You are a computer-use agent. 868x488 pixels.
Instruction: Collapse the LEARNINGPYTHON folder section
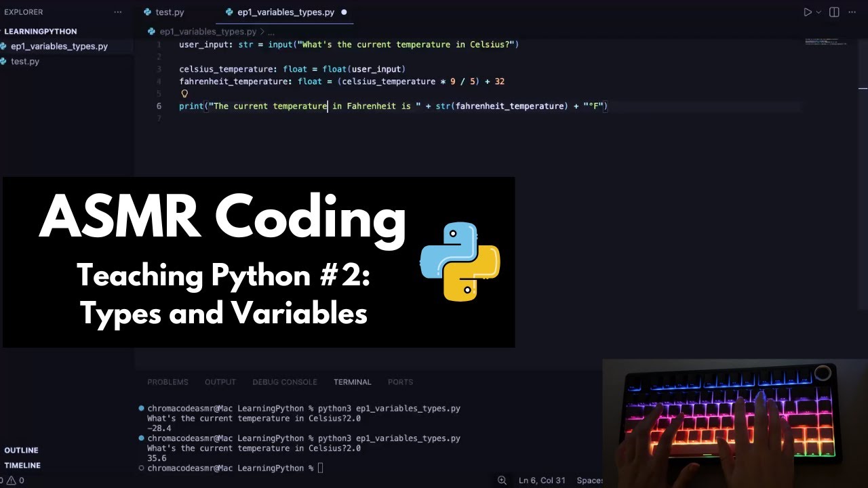pyautogui.click(x=40, y=31)
